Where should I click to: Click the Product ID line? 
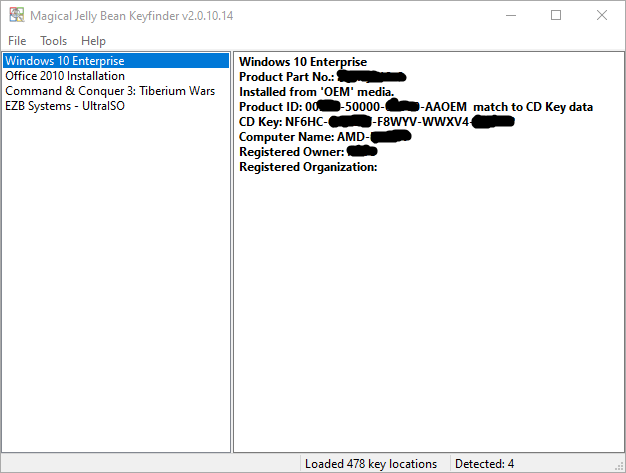coord(416,107)
